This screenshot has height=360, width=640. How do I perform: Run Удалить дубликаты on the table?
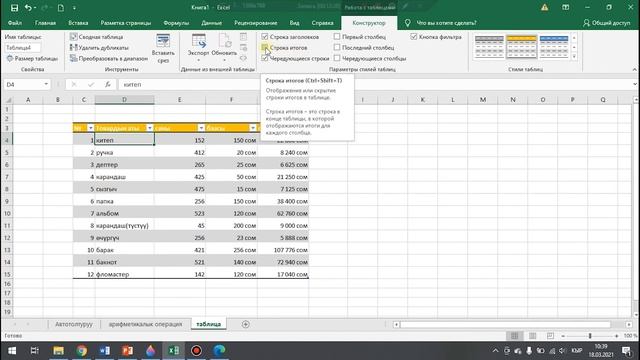click(99, 48)
